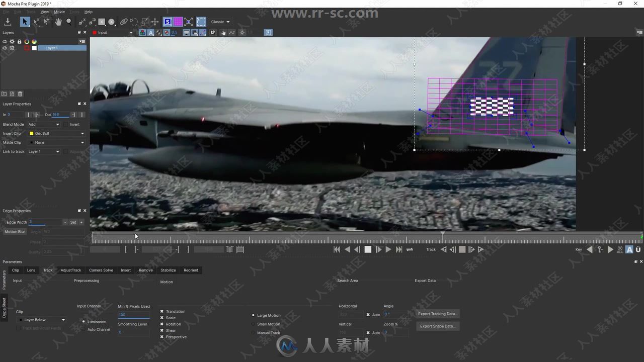Open the Matte Clip None dropdown
Viewport: 644px width, 362px height.
pyautogui.click(x=57, y=142)
